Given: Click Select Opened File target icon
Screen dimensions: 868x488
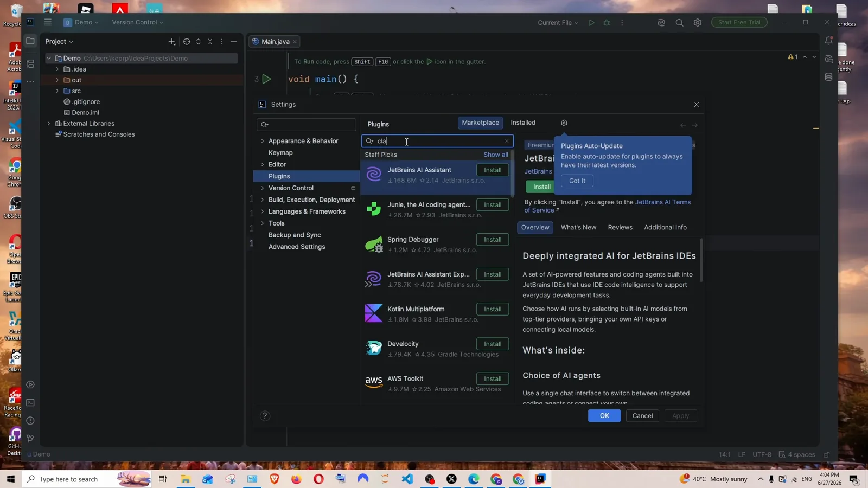Looking at the screenshot, I should pos(187,42).
